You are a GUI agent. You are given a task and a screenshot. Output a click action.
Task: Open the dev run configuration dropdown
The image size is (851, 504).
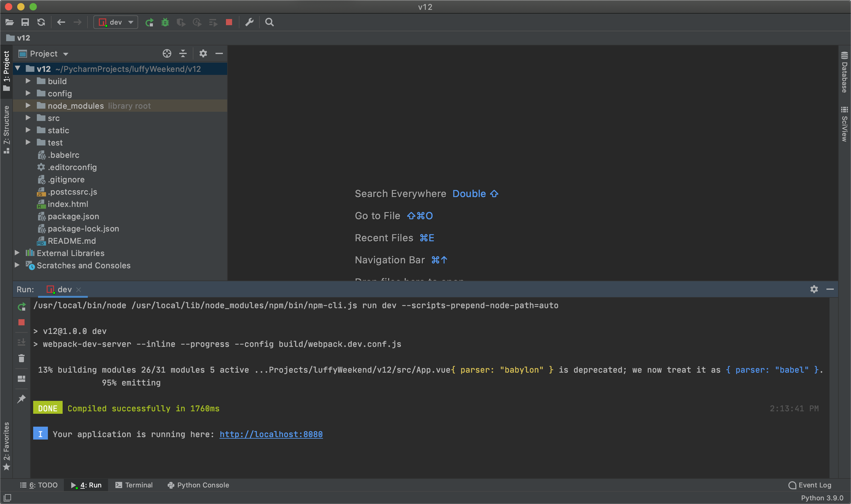[x=116, y=22]
